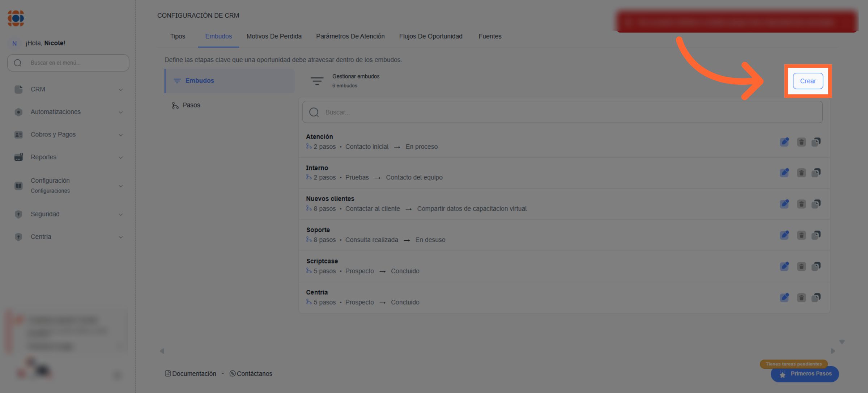Click the filter icon beside Gestionar embudos
Image resolution: width=868 pixels, height=393 pixels.
(317, 81)
